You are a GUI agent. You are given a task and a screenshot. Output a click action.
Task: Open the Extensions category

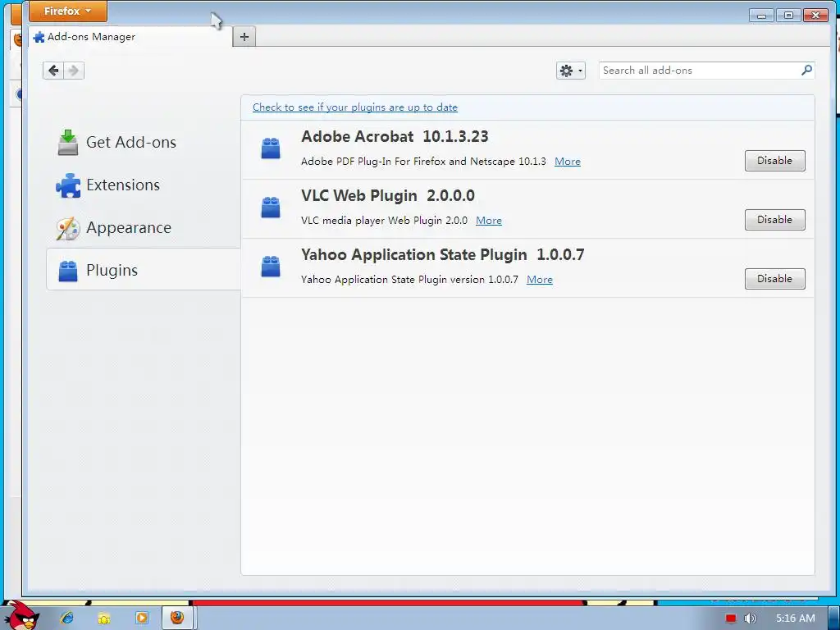[x=143, y=185]
